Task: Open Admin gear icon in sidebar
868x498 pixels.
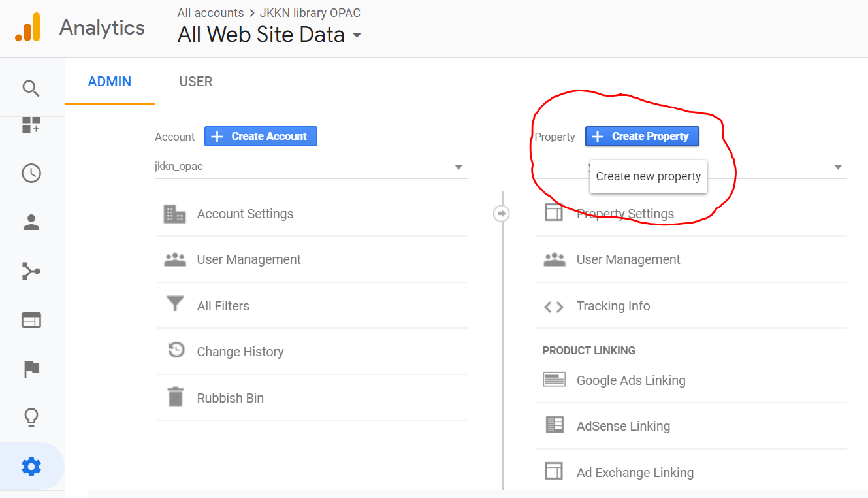Action: (31, 466)
